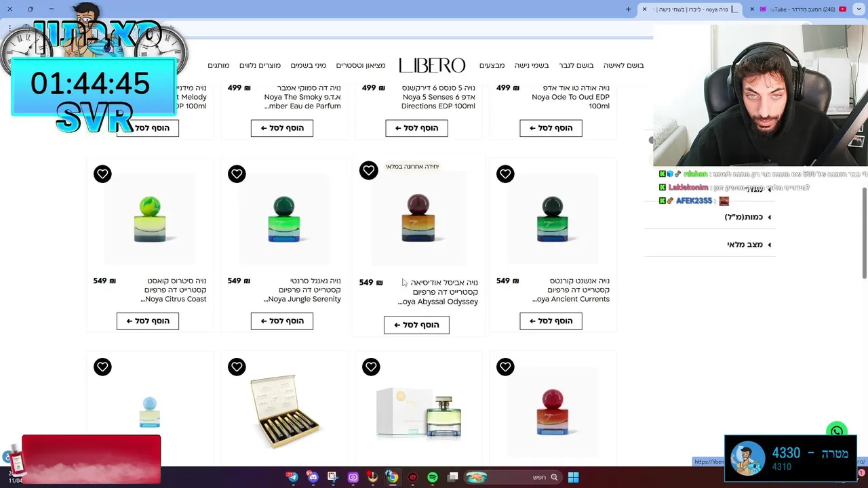Open מותגים menu
This screenshot has width=868, height=488.
(218, 65)
